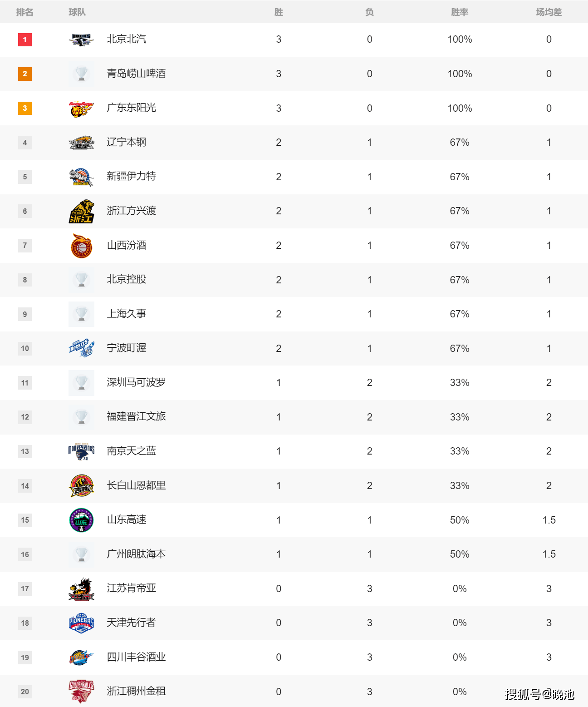This screenshot has height=707, width=588.
Task: Click the red rank 1 badge
Action: pos(25,40)
